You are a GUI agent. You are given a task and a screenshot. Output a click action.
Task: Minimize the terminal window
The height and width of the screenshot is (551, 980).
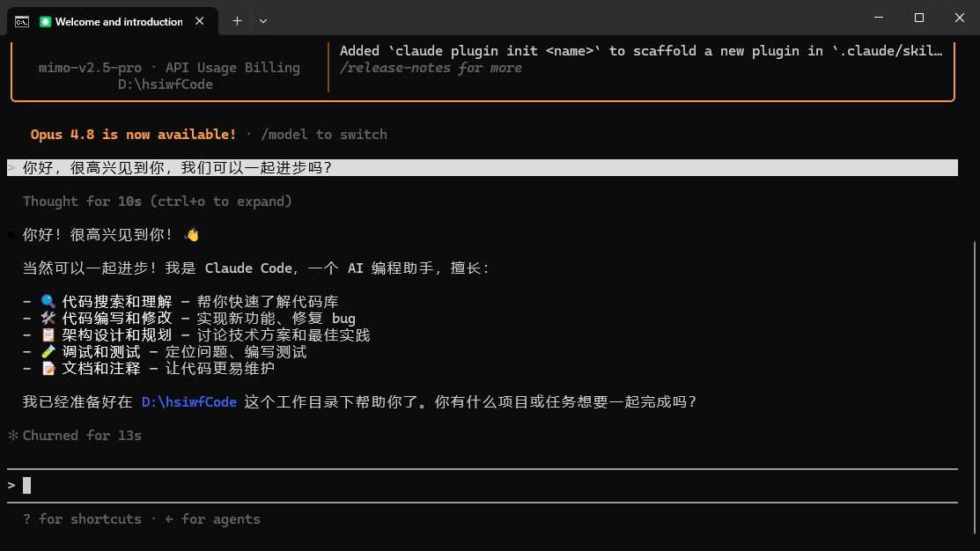(x=879, y=18)
